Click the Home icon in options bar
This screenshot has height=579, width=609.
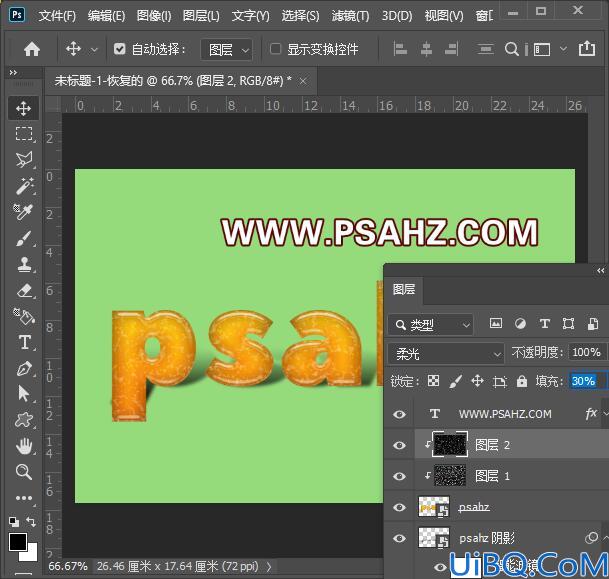[31, 49]
